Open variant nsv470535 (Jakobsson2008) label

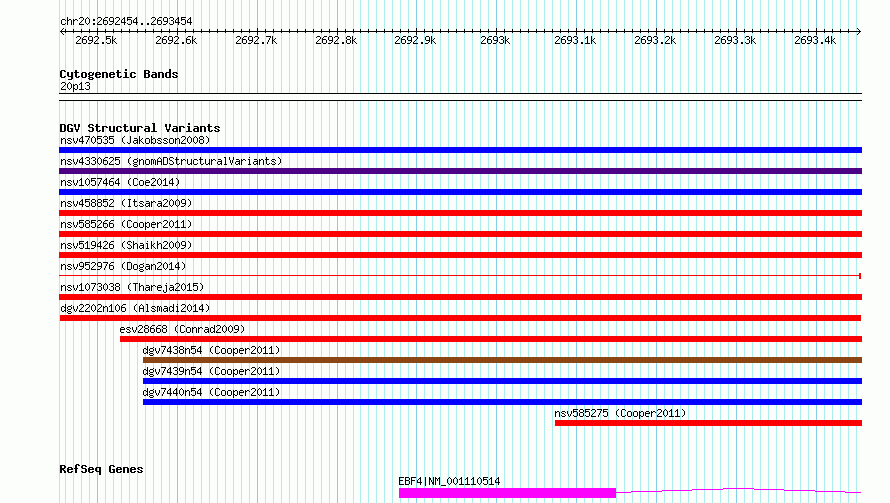point(135,140)
